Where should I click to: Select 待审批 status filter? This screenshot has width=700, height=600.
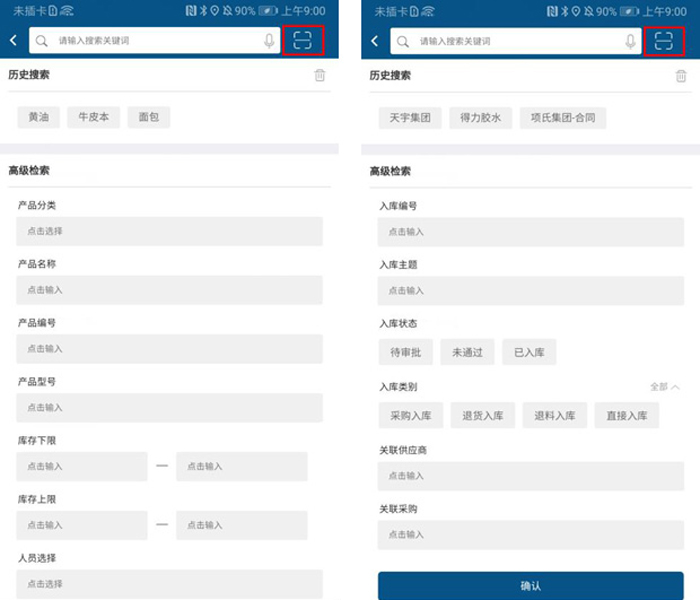click(405, 352)
